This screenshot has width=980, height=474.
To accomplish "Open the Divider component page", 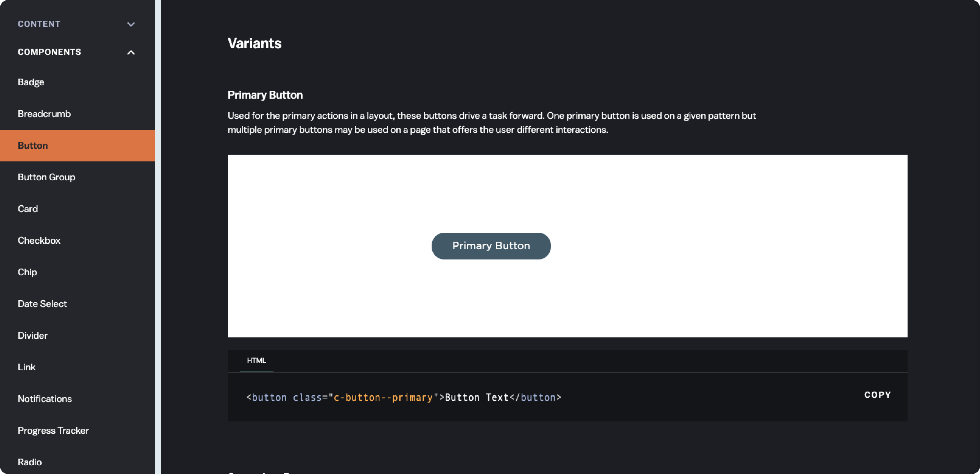I will pos(32,335).
